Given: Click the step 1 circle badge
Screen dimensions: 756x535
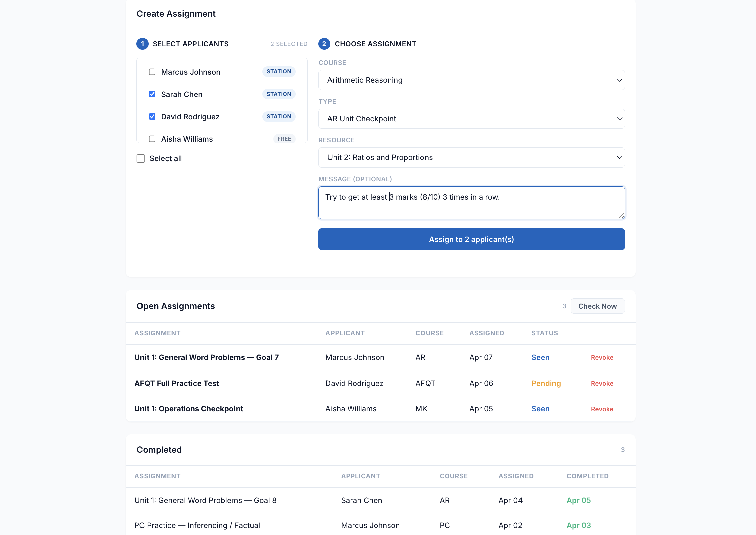Looking at the screenshot, I should point(142,44).
